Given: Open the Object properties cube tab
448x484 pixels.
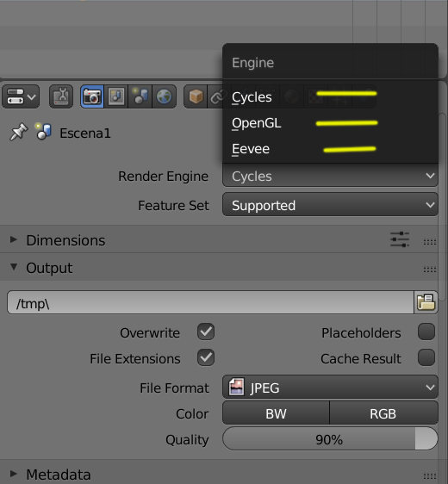Looking at the screenshot, I should 196,96.
